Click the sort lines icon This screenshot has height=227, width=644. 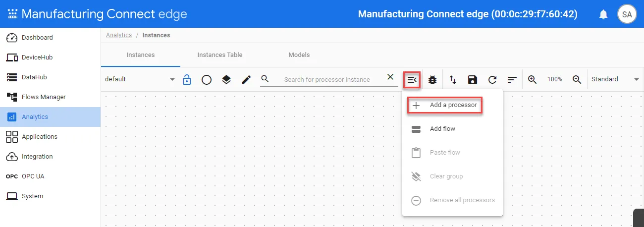[x=512, y=79]
